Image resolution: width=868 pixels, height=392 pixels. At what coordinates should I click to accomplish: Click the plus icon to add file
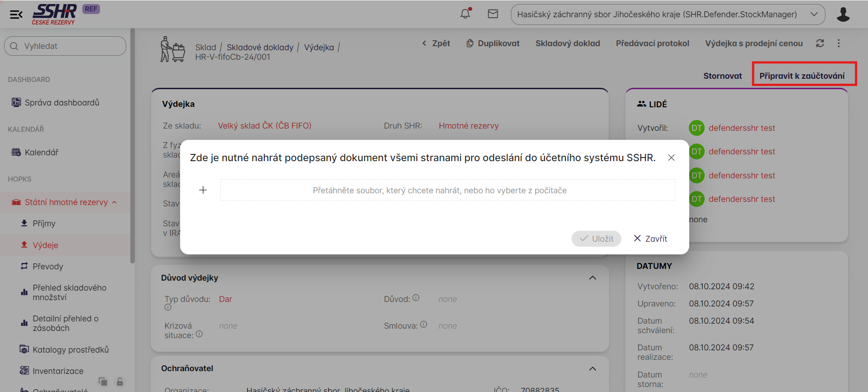[x=203, y=190]
